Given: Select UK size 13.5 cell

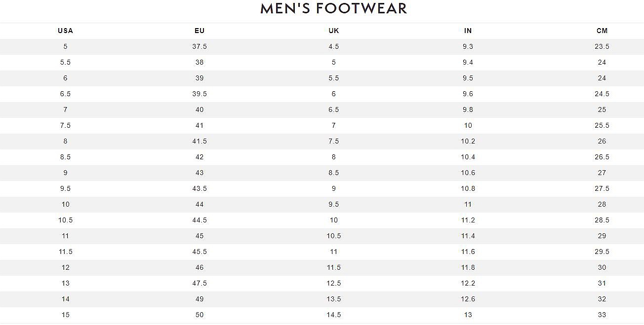Looking at the screenshot, I should (x=334, y=299).
